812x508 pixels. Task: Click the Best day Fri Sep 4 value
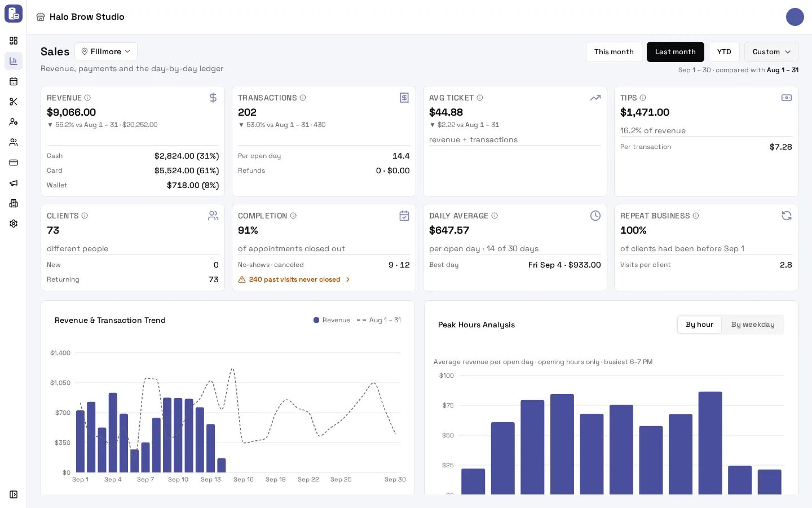pyautogui.click(x=564, y=265)
